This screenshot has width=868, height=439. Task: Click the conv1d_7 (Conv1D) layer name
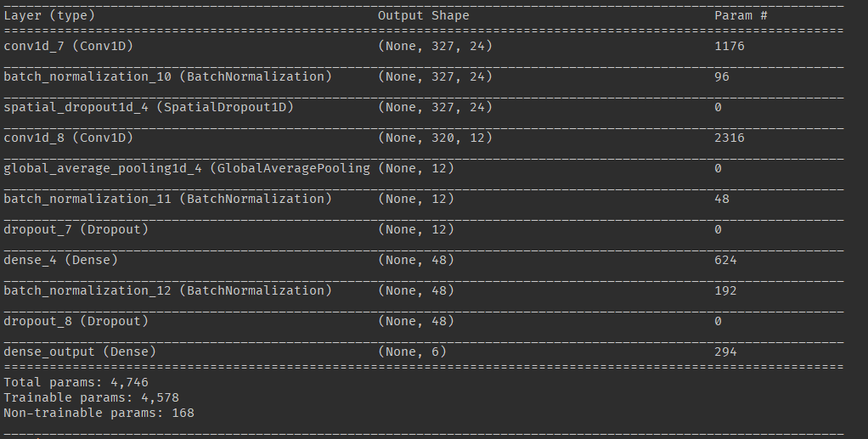[x=68, y=46]
